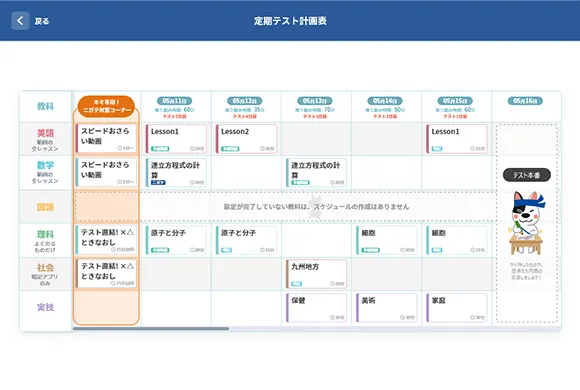Open the 保健 practical skills card
The width and height of the screenshot is (580, 390).
point(316,308)
